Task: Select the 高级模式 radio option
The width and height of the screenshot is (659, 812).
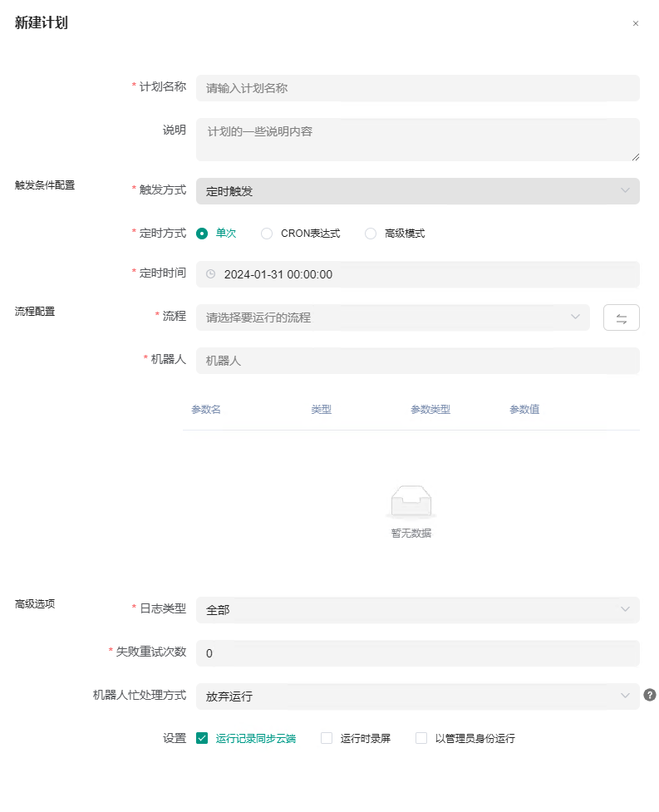Action: point(371,234)
